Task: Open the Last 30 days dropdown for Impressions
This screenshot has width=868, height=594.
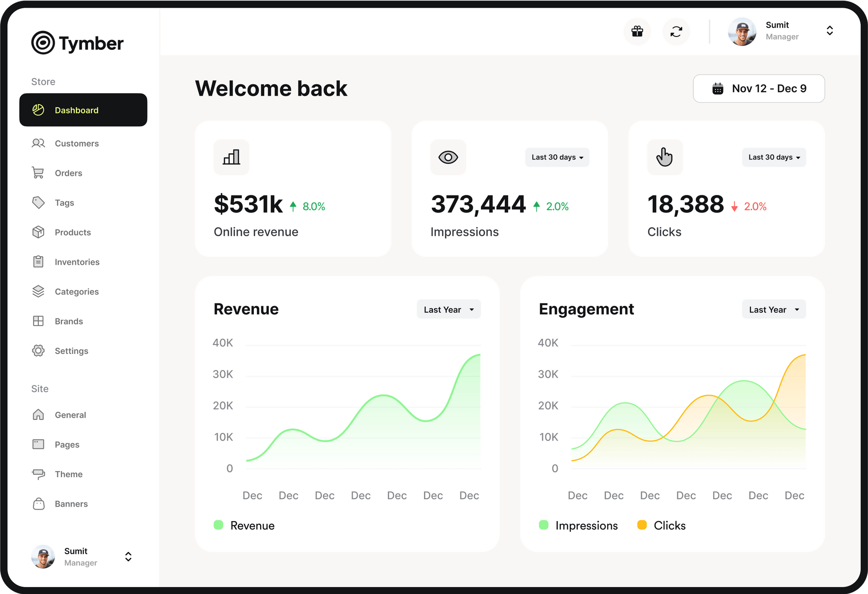Action: (557, 157)
